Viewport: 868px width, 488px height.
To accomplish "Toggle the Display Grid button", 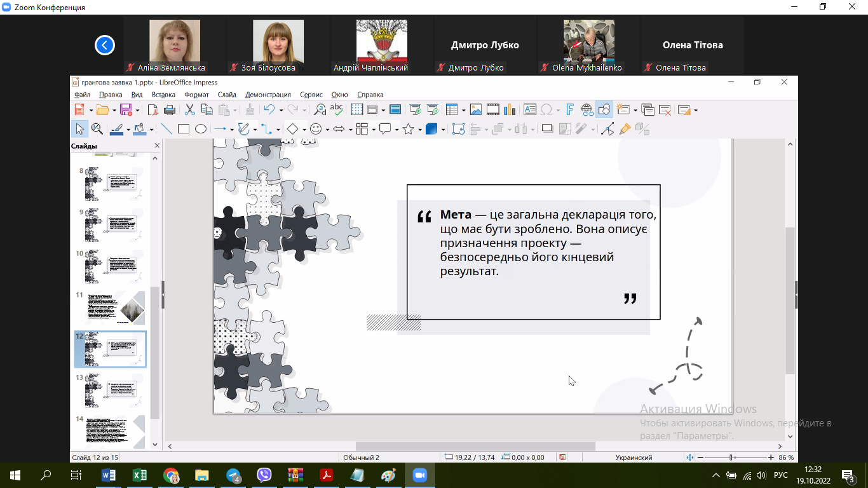I will point(356,110).
